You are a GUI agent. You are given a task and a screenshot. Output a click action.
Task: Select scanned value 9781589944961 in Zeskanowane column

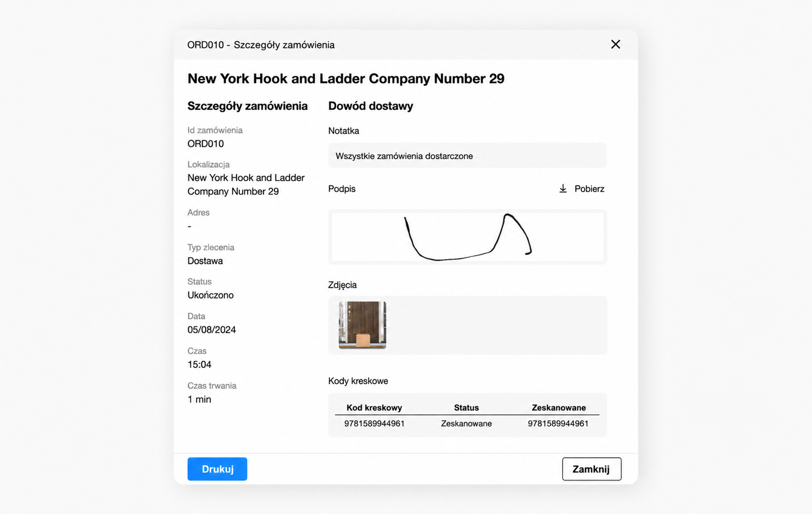(558, 424)
